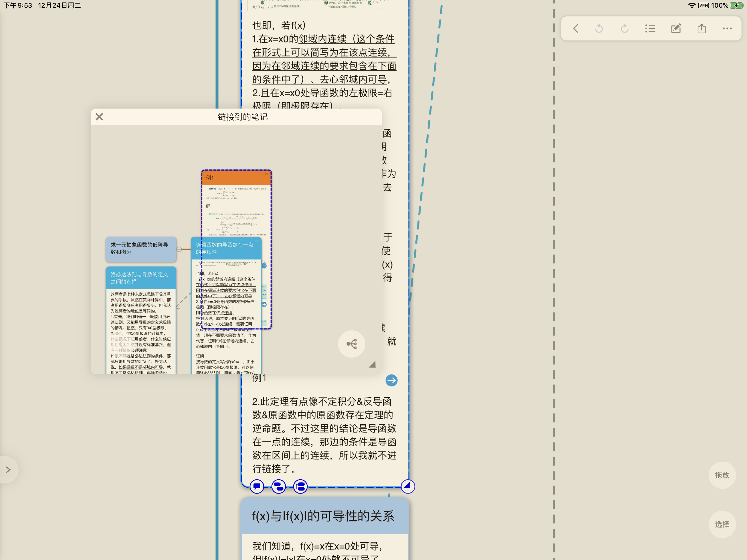Click the undo arrow icon

[x=599, y=28]
